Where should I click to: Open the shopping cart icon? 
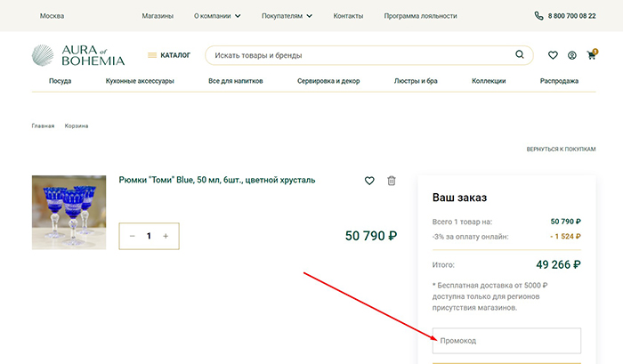point(590,55)
